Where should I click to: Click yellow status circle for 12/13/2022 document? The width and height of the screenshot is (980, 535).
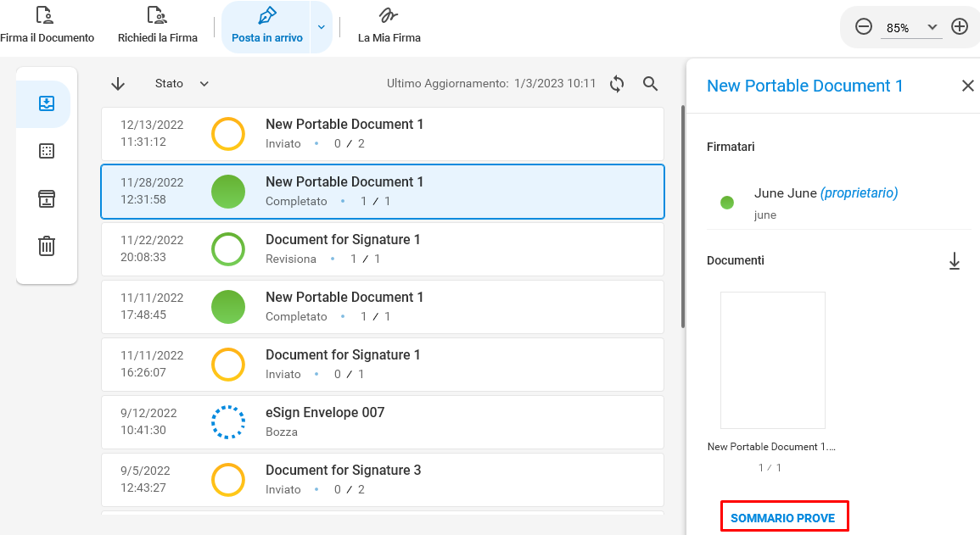(x=228, y=134)
